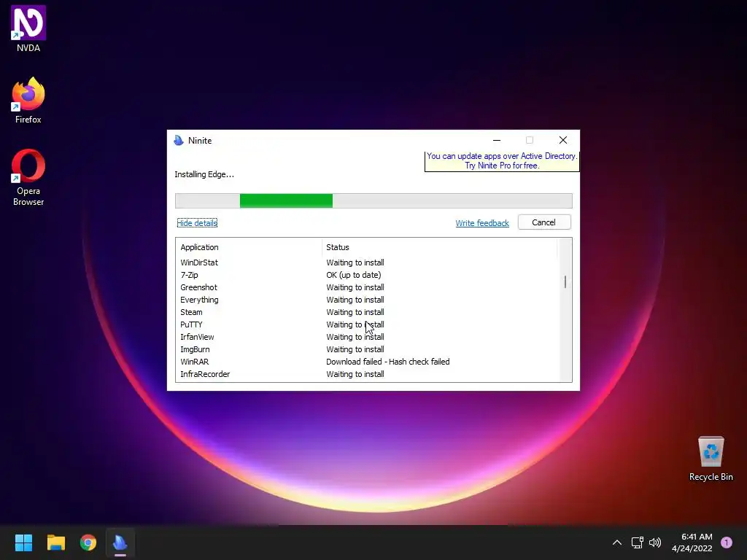Click the Cancel button
The image size is (747, 560).
(x=544, y=222)
